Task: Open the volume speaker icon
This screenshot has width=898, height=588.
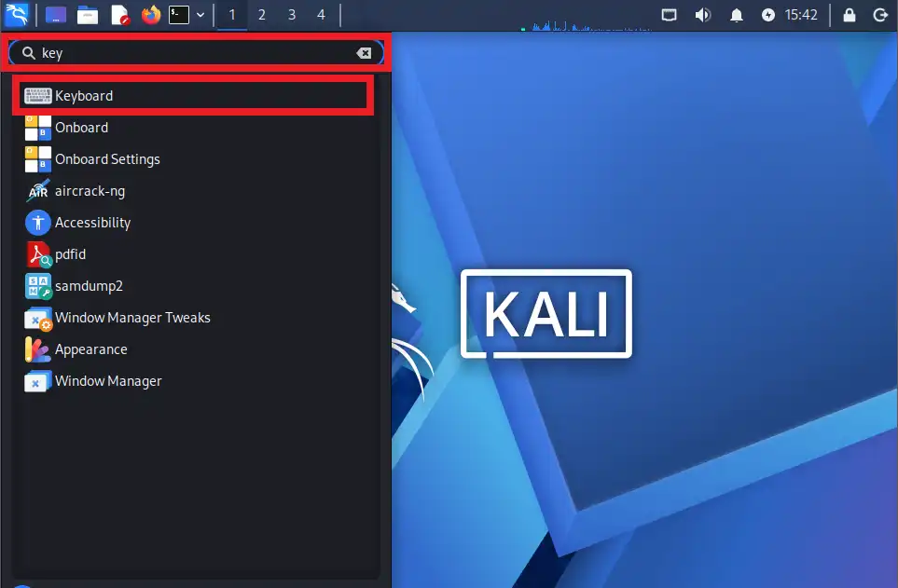Action: point(703,15)
